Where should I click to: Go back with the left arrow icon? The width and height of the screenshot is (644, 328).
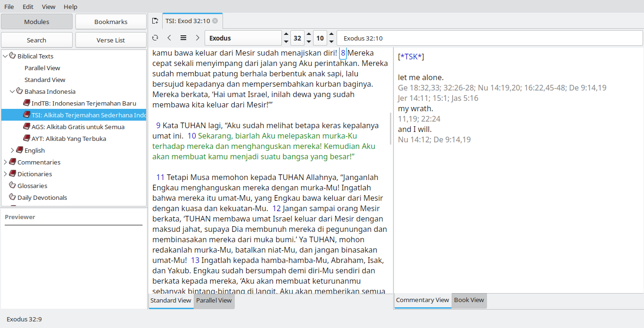point(169,38)
